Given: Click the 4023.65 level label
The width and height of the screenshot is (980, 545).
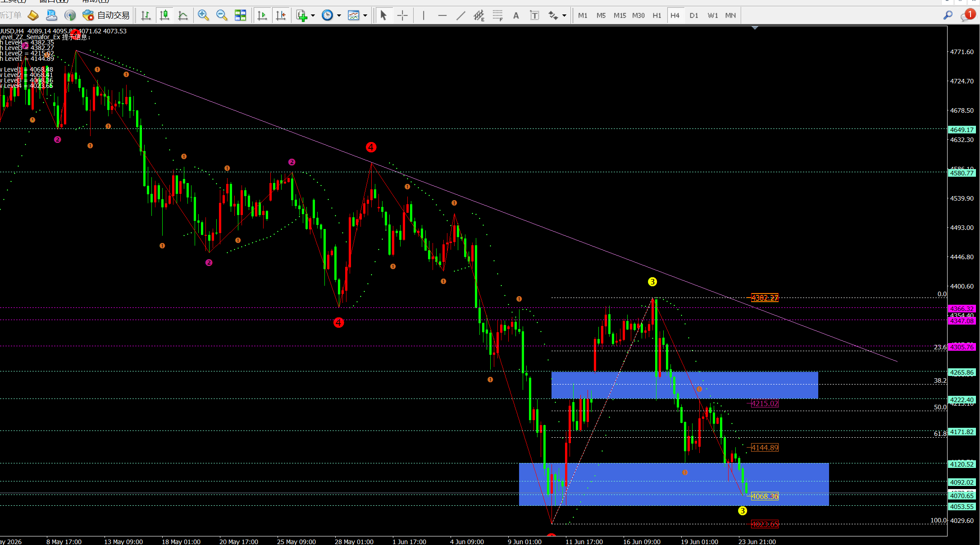Looking at the screenshot, I should point(765,524).
